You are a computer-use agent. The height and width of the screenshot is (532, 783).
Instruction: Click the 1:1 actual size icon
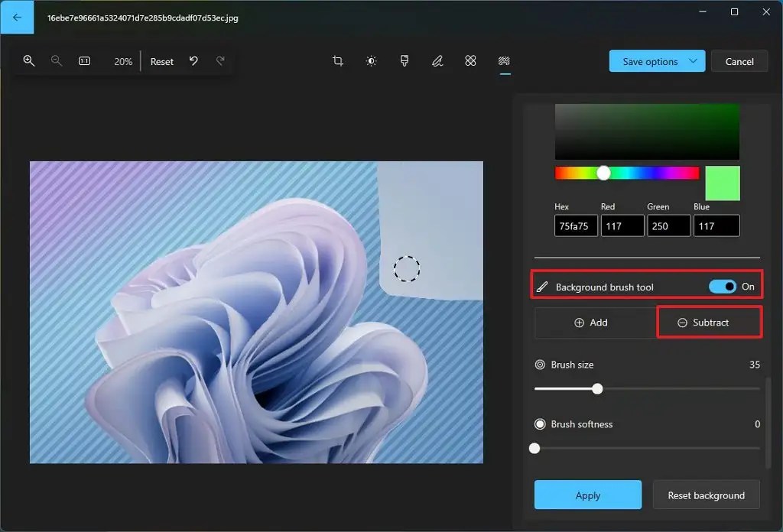tap(84, 61)
